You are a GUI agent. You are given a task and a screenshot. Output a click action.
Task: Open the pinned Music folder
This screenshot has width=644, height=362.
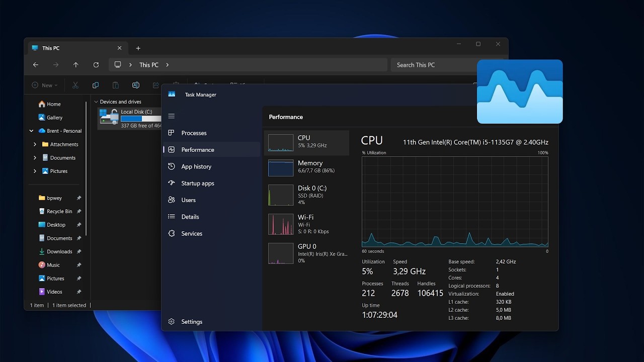pyautogui.click(x=49, y=265)
